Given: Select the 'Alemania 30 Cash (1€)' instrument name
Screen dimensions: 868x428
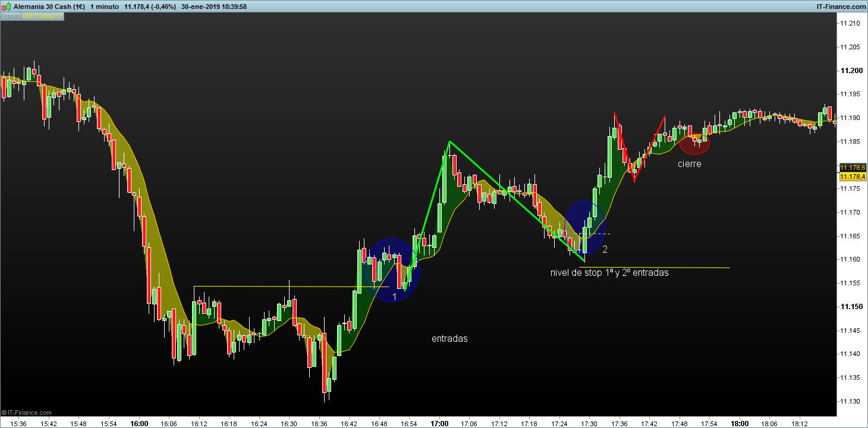Looking at the screenshot, I should (49, 7).
